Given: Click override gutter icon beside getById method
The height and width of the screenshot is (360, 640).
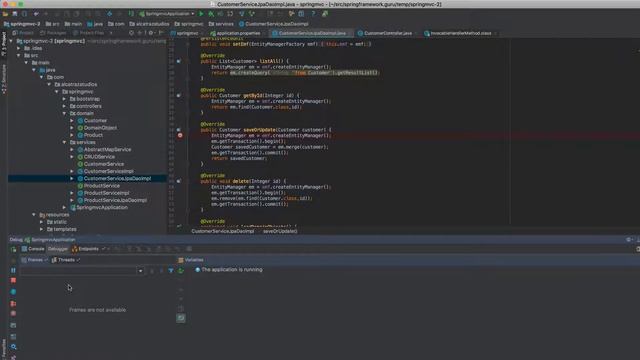Looking at the screenshot, I should coord(179,96).
